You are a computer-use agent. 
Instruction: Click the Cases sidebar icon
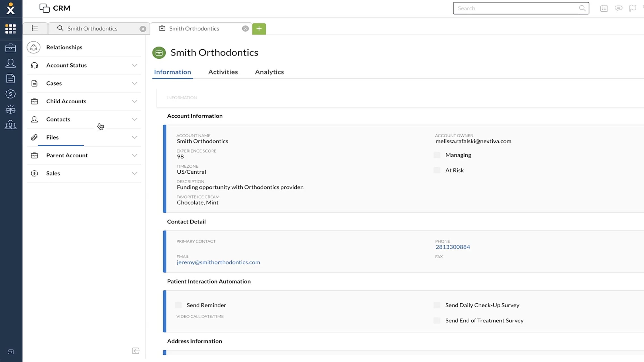[x=34, y=83]
